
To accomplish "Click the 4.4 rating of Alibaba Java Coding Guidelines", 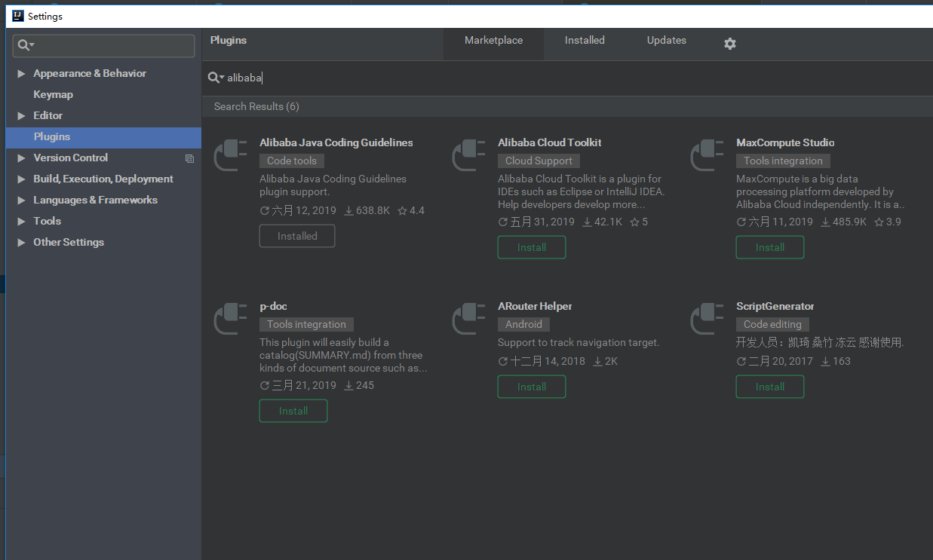I will [411, 211].
